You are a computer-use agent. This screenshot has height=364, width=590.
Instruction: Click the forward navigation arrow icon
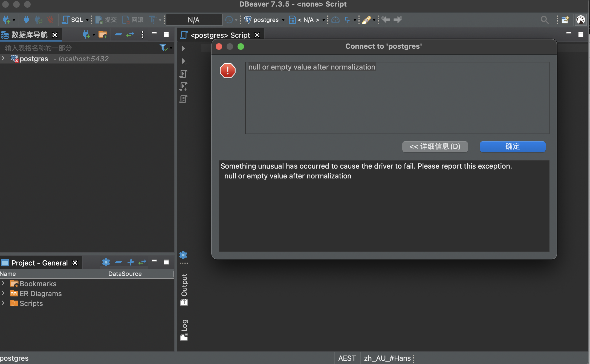398,19
